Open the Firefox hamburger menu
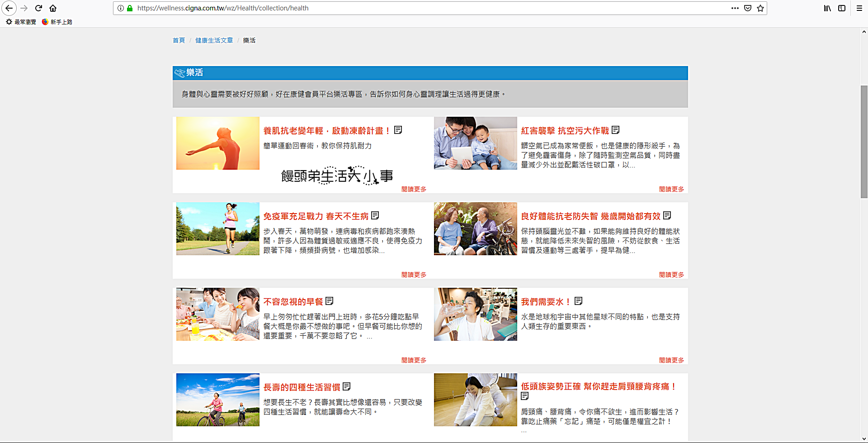868x443 pixels. tap(859, 8)
